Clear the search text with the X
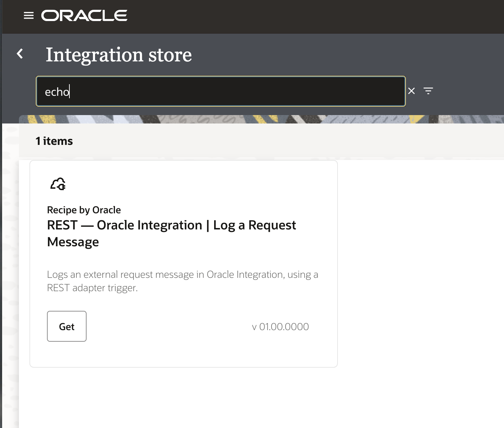This screenshot has height=428, width=504. click(411, 91)
